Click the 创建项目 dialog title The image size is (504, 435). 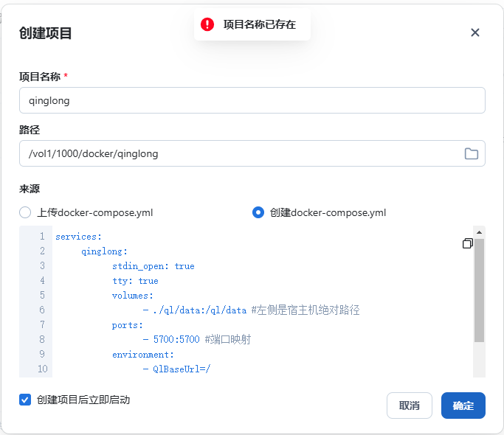(x=45, y=33)
